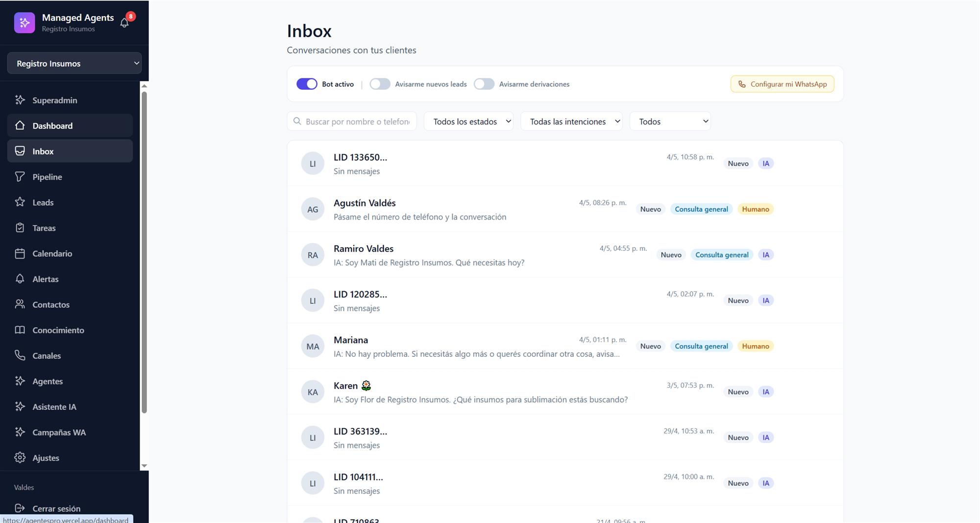Click Humano tag on Mariana row
This screenshot has height=523, width=980.
click(755, 346)
